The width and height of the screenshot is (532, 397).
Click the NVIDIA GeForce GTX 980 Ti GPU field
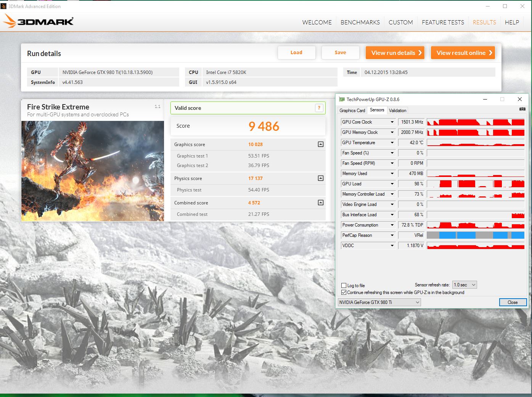click(119, 72)
